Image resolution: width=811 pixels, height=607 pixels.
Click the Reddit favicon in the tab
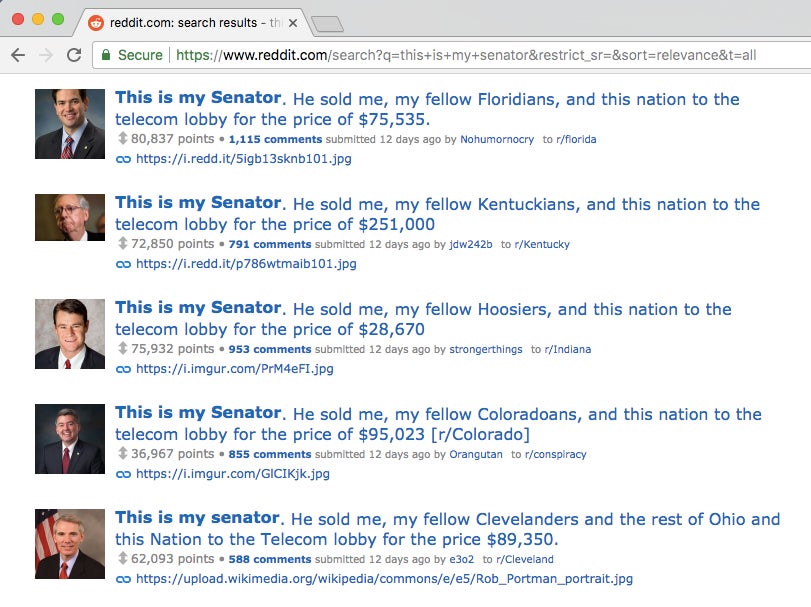click(x=96, y=23)
